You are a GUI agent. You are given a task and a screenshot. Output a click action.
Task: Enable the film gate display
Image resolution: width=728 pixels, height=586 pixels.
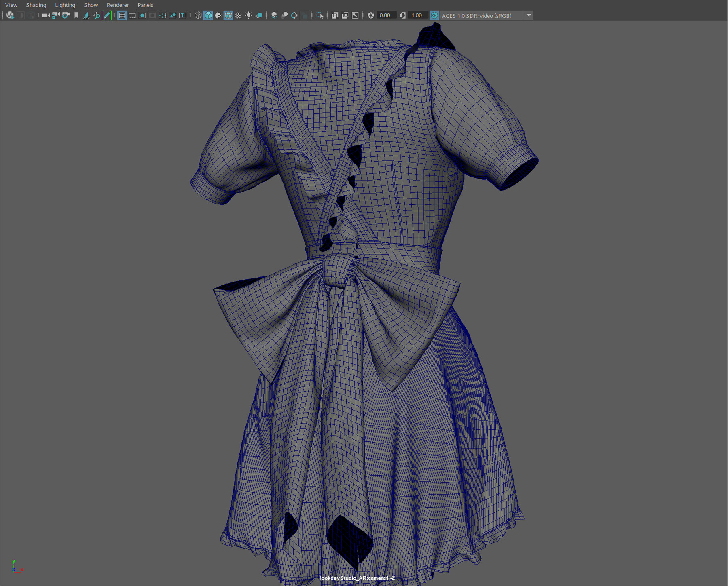[x=132, y=15]
